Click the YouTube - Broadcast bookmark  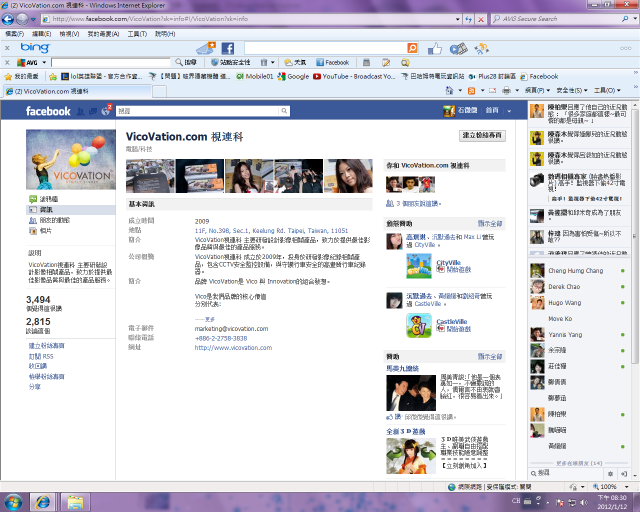[x=354, y=76]
